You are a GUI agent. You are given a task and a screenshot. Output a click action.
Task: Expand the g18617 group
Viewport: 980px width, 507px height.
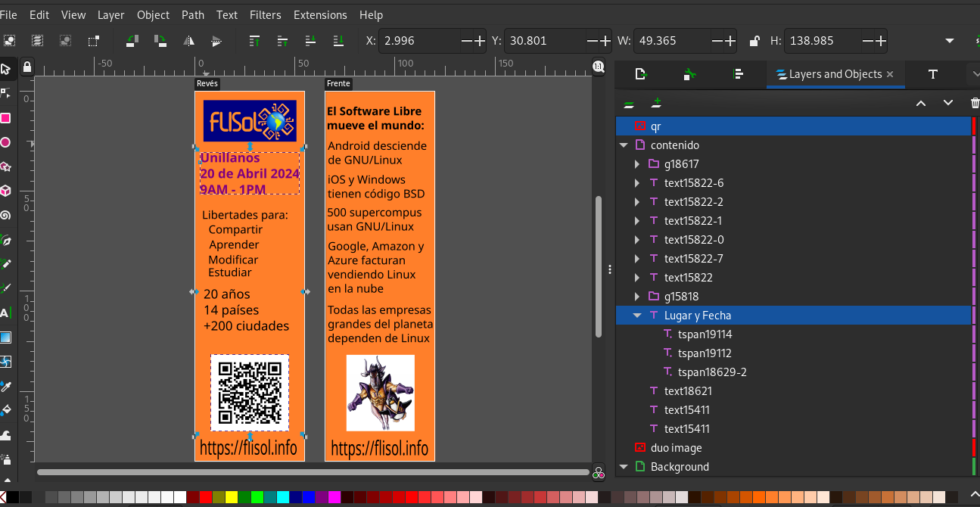(637, 164)
